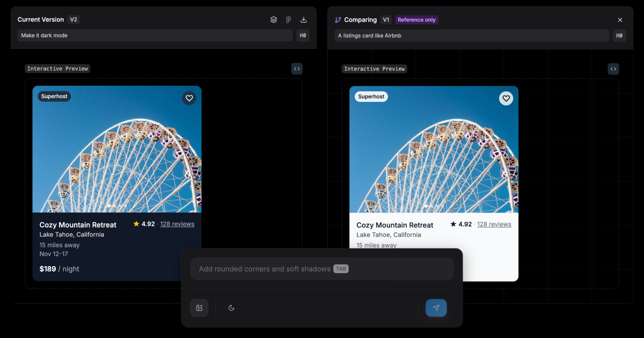Click the 4.92 star rating on light card
The width and height of the screenshot is (644, 338).
point(461,224)
